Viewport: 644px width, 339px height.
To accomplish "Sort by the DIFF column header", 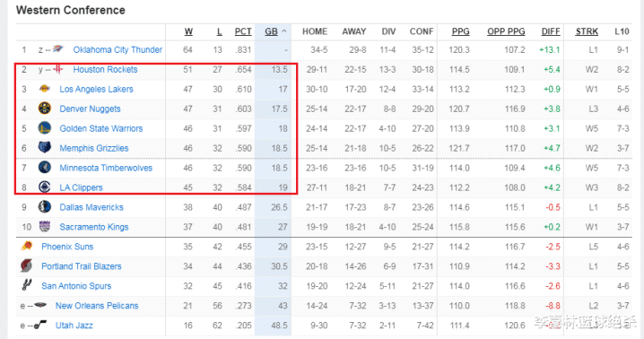I will (551, 31).
